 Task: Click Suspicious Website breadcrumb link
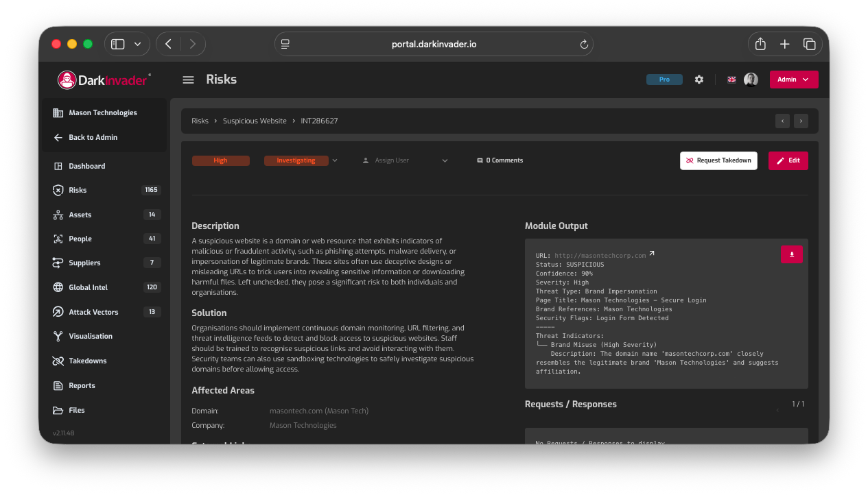click(x=255, y=121)
